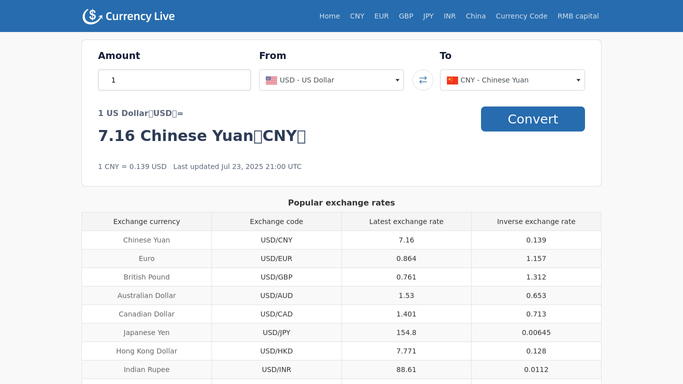The width and height of the screenshot is (683, 384).
Task: Go to Home in the navigation bar
Action: pos(329,16)
